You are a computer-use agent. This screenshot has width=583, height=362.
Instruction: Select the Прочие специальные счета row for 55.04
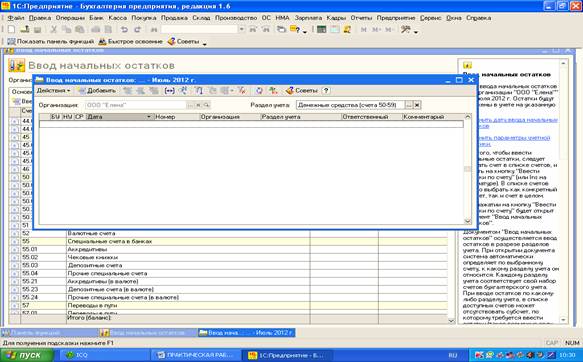pyautogui.click(x=228, y=274)
